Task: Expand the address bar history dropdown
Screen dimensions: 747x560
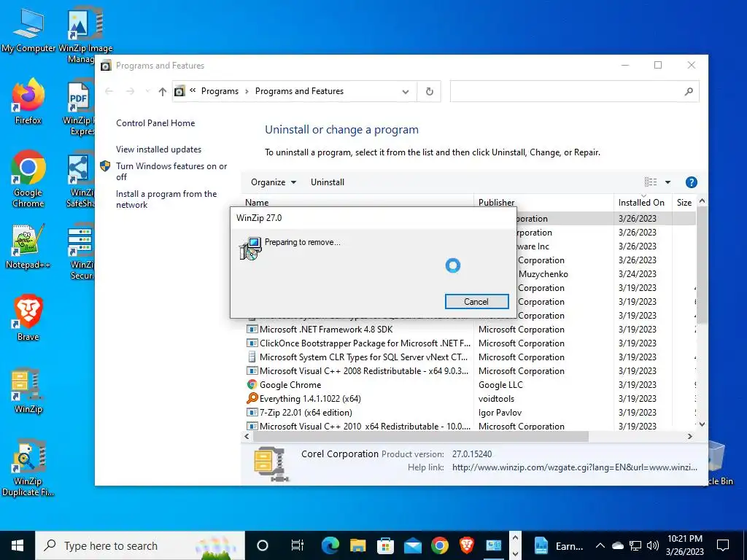Action: coord(406,91)
